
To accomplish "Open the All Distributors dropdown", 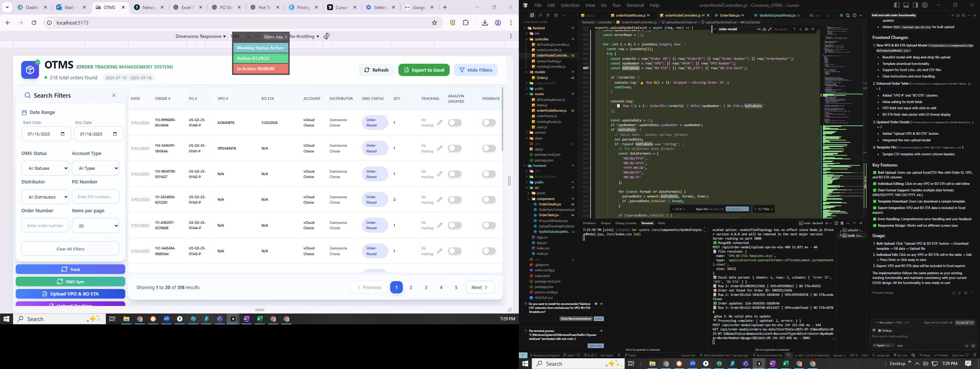I will click(x=45, y=197).
